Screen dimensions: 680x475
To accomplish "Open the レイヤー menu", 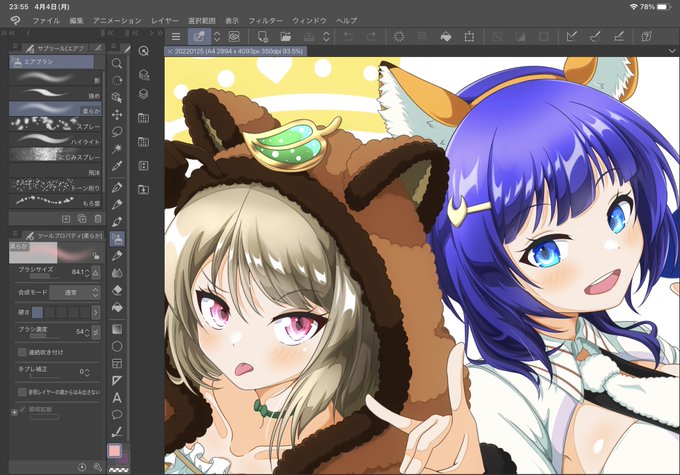I will (164, 20).
